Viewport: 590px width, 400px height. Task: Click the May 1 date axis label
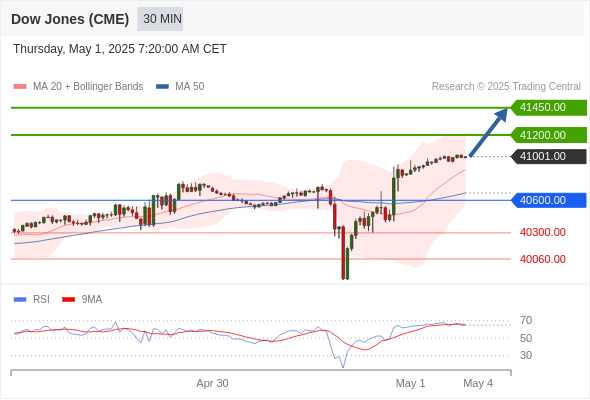click(x=410, y=383)
